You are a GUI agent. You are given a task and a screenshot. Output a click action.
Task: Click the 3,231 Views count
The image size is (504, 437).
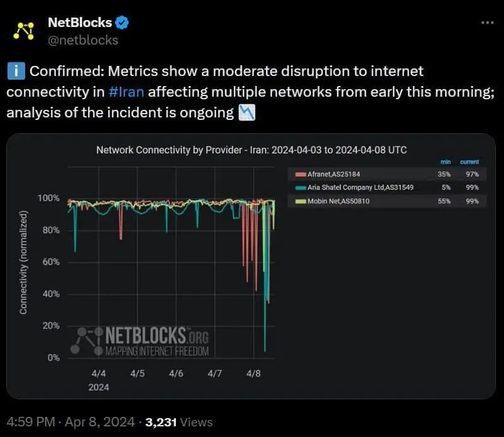click(x=179, y=422)
